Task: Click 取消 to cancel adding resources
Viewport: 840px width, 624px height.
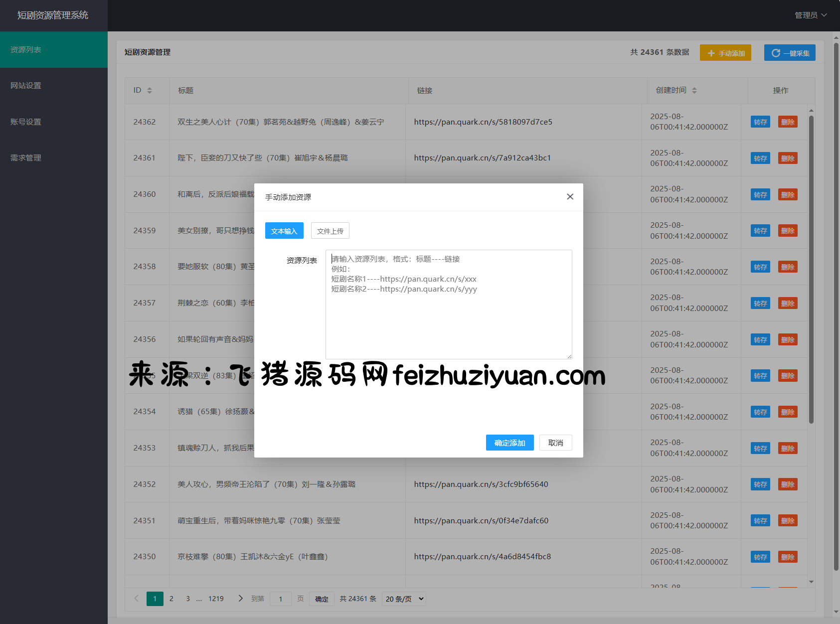Action: tap(555, 443)
